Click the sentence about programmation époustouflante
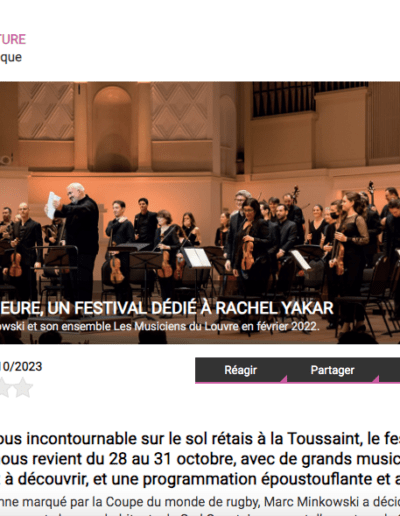Viewport: 400px width, 516px height. (200, 479)
